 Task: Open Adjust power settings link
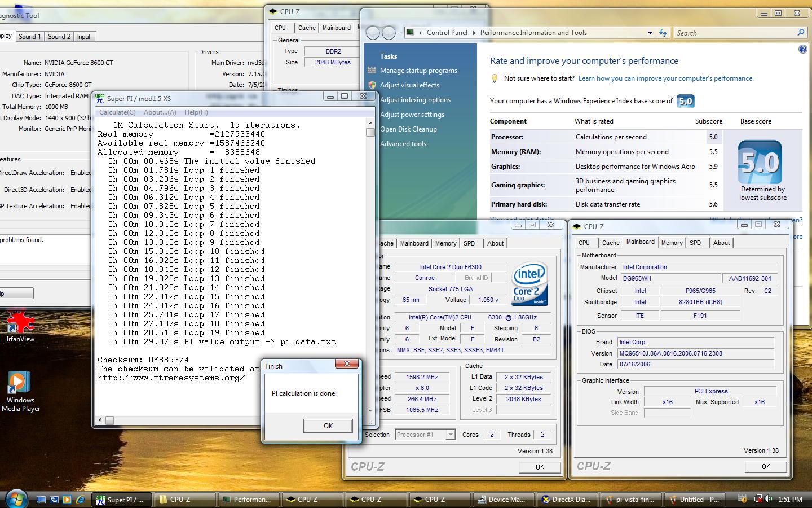[412, 115]
